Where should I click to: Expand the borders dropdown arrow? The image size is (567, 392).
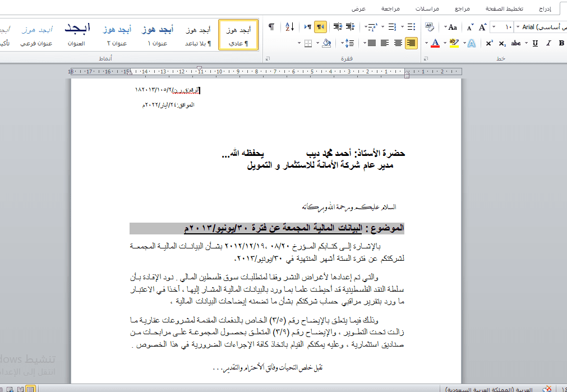tap(299, 43)
